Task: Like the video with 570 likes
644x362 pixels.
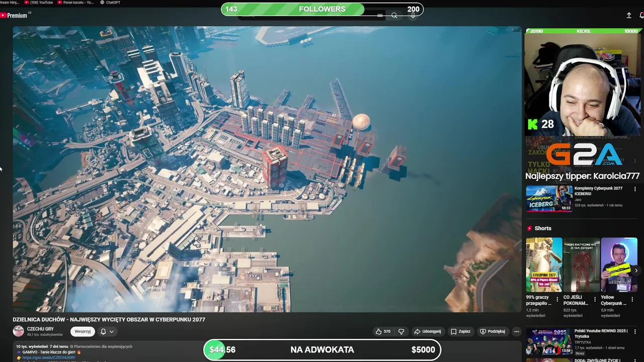Action: 383,331
